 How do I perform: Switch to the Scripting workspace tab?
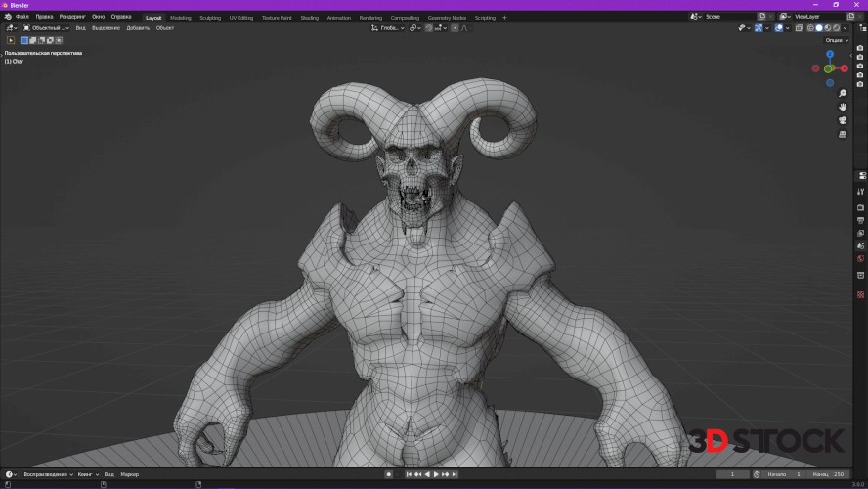tap(485, 18)
